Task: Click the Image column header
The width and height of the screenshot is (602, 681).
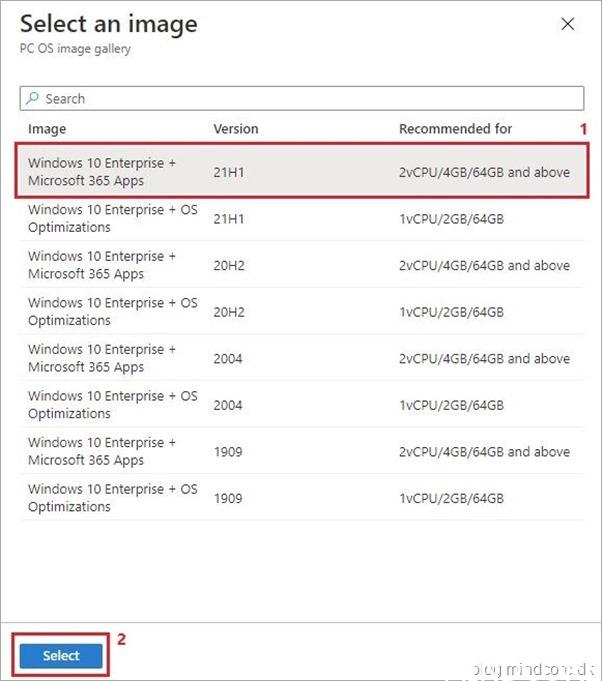Action: point(47,129)
